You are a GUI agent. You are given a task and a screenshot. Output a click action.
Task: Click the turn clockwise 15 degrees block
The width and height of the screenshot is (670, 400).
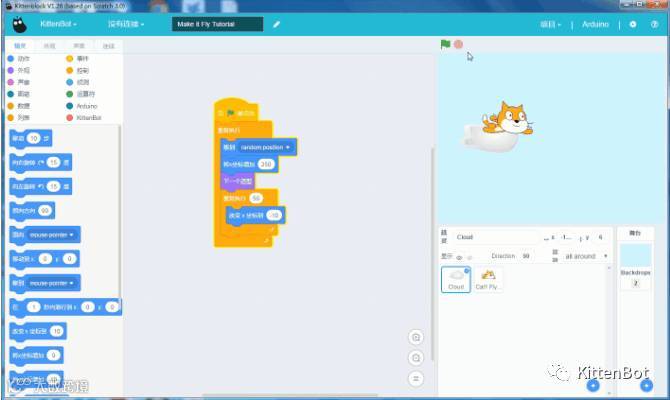click(x=41, y=163)
